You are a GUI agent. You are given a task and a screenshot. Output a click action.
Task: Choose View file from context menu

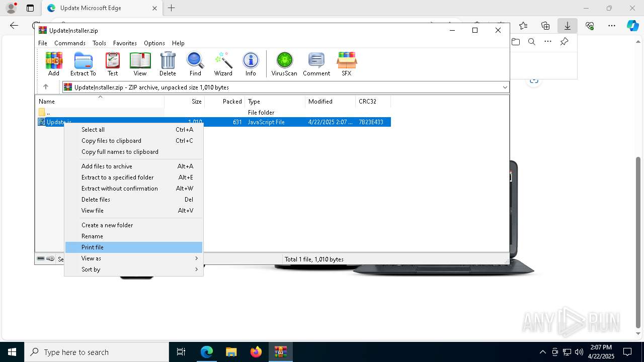[x=133, y=210]
